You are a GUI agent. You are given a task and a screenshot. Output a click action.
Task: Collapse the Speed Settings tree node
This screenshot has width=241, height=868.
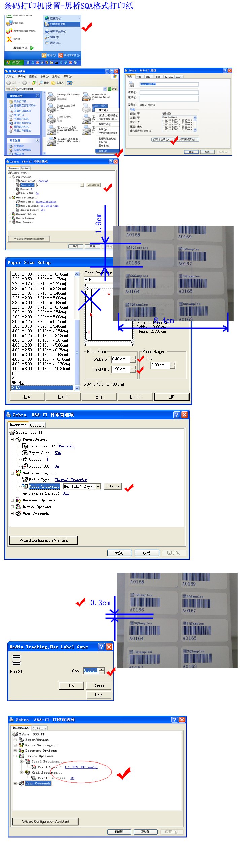(22, 761)
